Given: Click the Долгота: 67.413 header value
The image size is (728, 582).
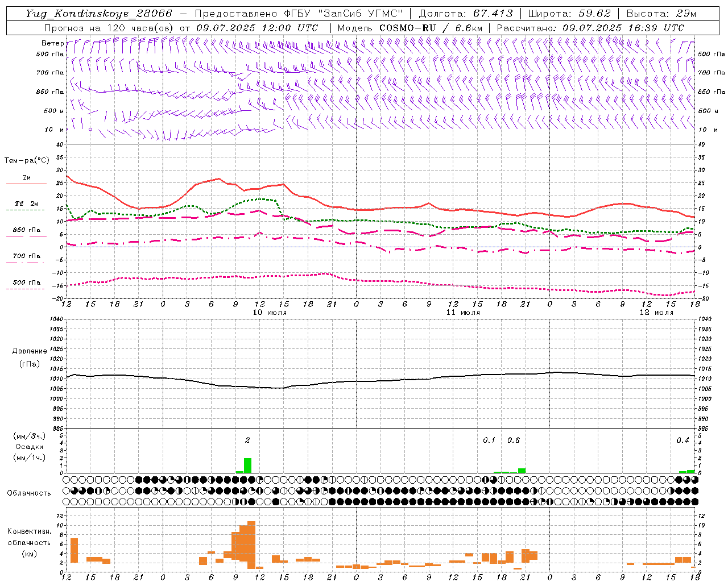Looking at the screenshot, I should [x=465, y=14].
